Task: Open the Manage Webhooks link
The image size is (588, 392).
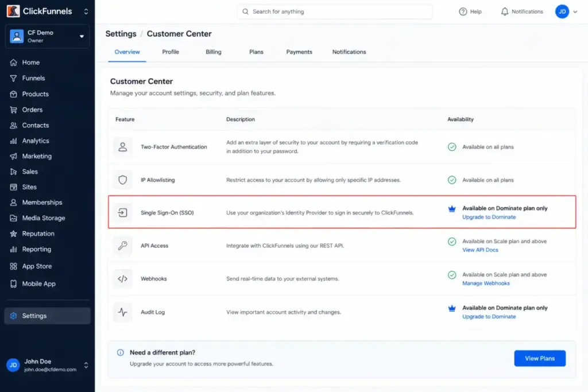Action: (x=486, y=284)
